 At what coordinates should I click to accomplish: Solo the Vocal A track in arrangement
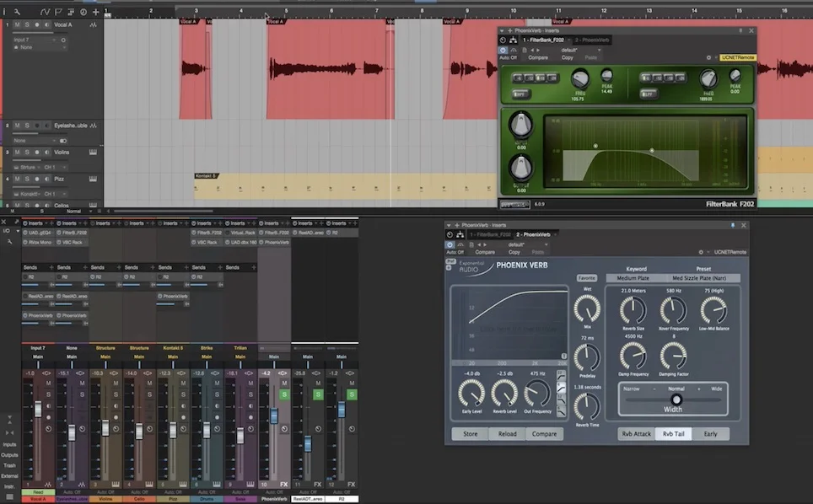(27, 24)
